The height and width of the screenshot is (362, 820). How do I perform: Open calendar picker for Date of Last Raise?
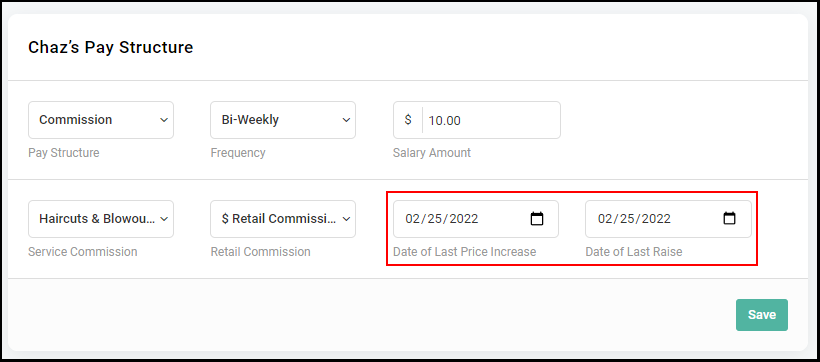[729, 219]
